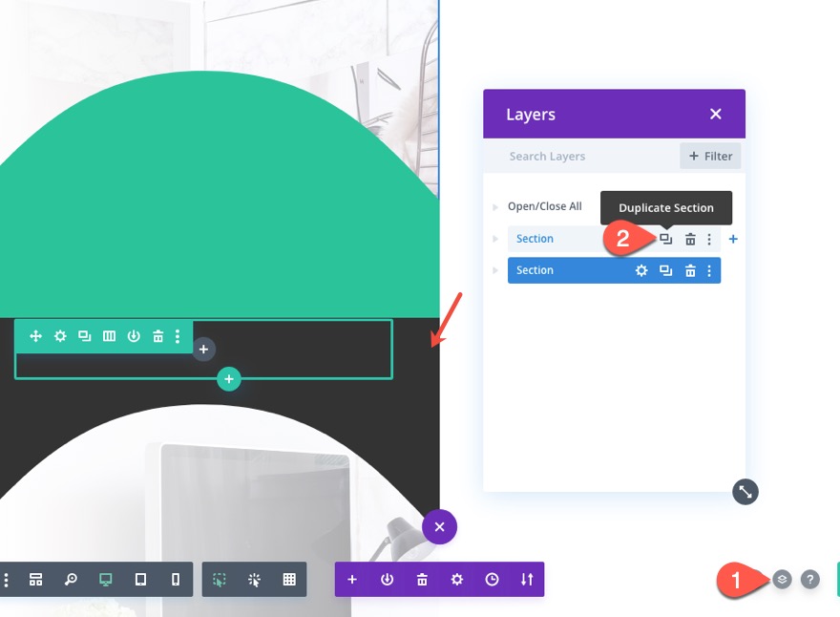This screenshot has width=840, height=617.
Task: Open settings of highlighted Section
Action: 641,270
